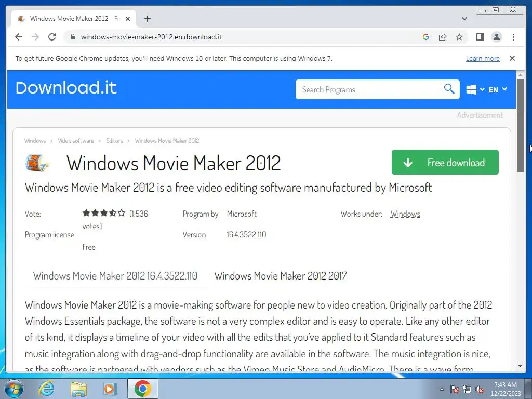Image resolution: width=532 pixels, height=399 pixels.
Task: Click the Download.it logo
Action: click(x=66, y=88)
